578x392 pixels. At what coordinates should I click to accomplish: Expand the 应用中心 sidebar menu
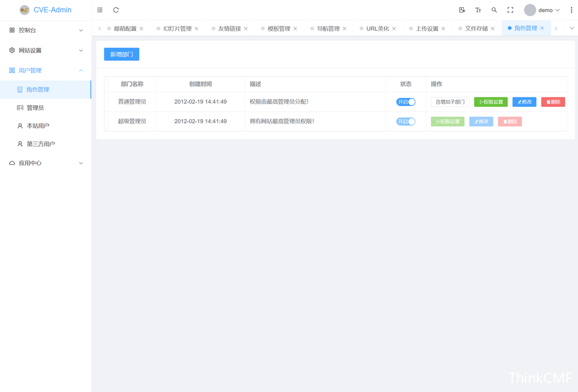(x=45, y=163)
